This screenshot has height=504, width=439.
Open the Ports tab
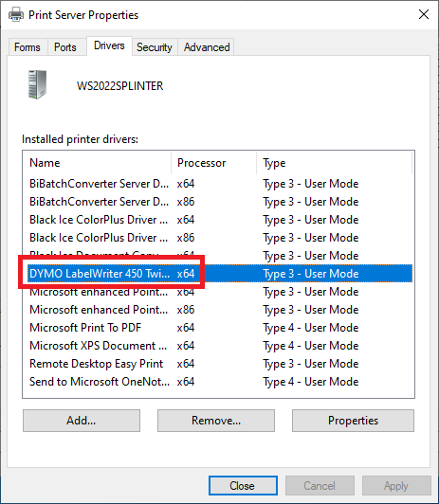65,47
